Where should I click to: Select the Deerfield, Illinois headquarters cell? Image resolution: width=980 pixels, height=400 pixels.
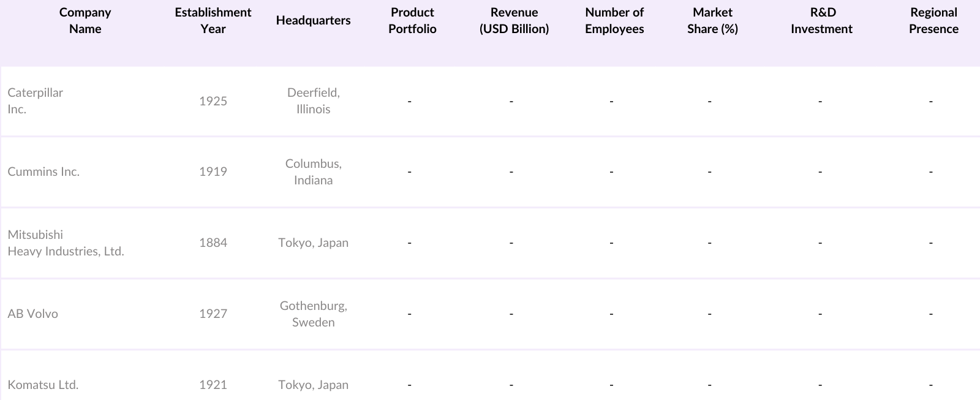[313, 101]
